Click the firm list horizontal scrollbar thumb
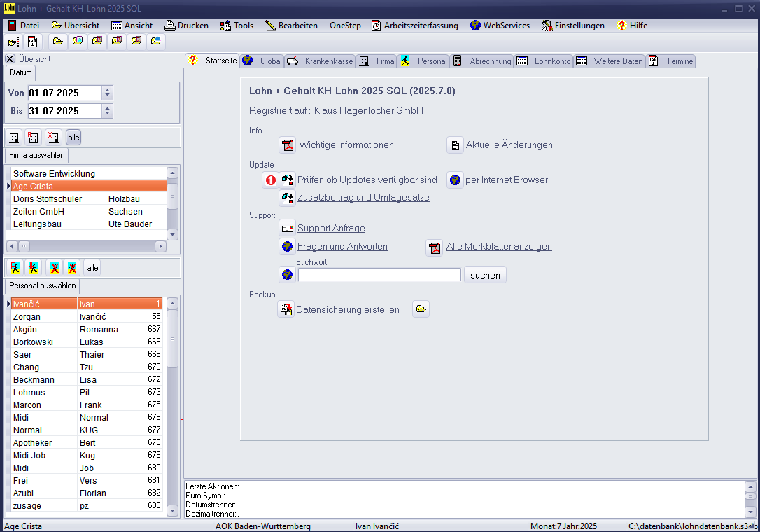 [24, 246]
